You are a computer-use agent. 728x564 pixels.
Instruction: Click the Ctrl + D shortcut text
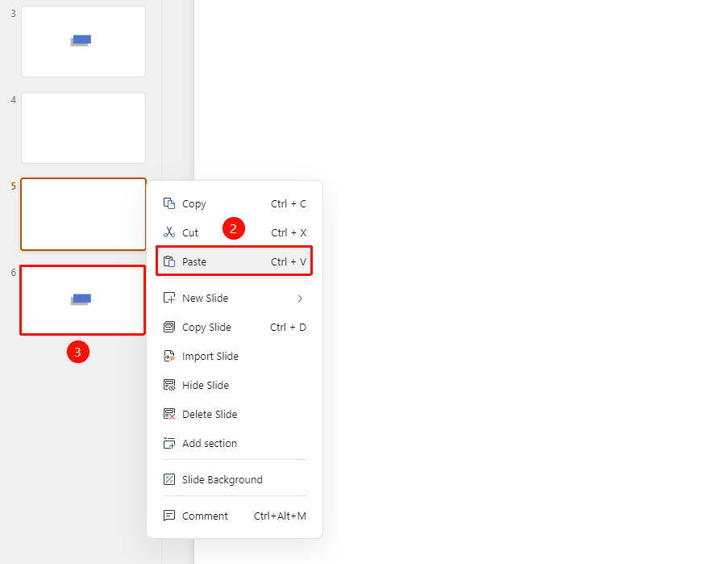288,327
